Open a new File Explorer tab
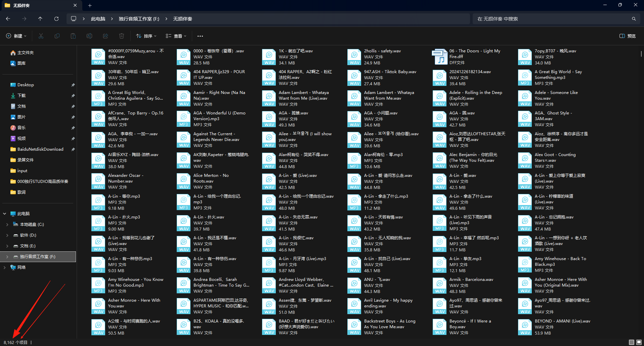The image size is (644, 346). click(x=90, y=5)
